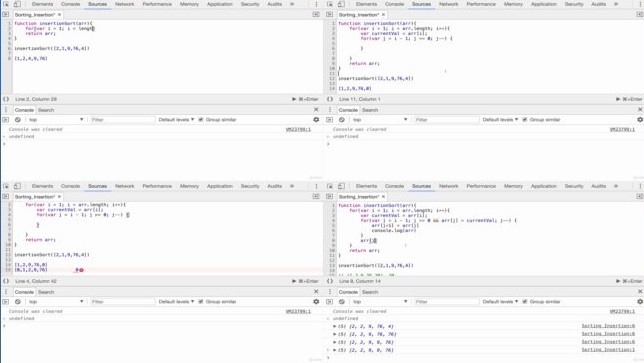Open the Sorting_Insertion:1 source link
Viewport: 644px width, 363px height.
pos(608,350)
